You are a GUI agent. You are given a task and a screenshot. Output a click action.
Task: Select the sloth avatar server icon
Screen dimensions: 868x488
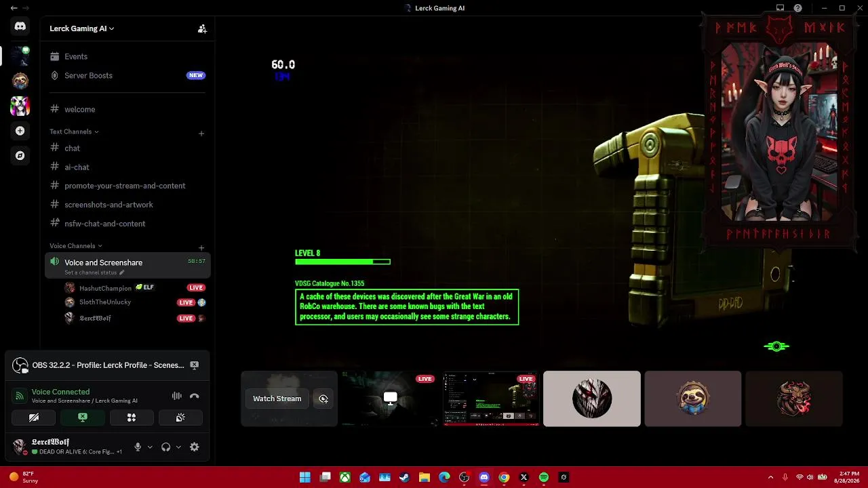coord(20,81)
